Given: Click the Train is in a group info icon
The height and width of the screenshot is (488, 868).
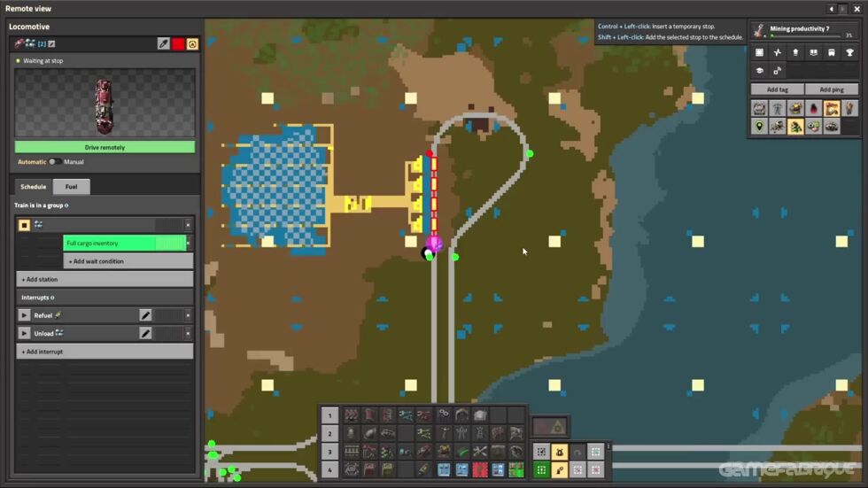Looking at the screenshot, I should click(66, 205).
